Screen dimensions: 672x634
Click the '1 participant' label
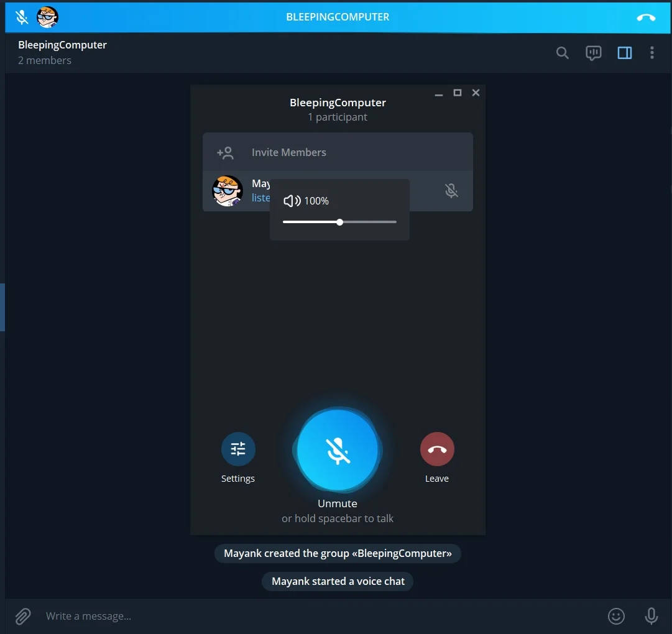click(x=338, y=117)
